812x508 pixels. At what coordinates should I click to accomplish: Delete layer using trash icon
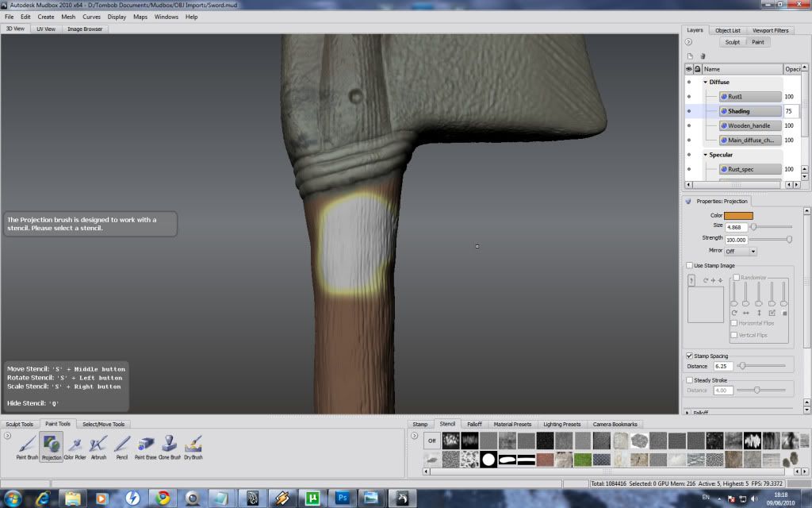tap(702, 56)
